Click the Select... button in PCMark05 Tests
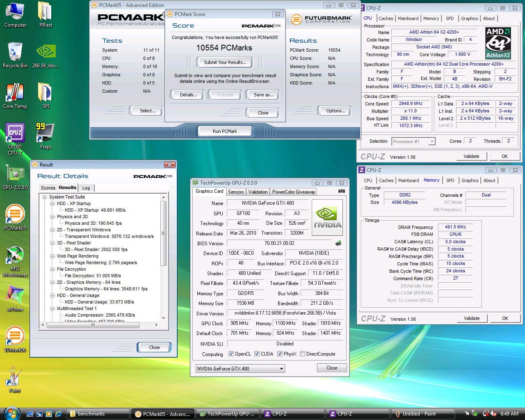 [x=148, y=111]
